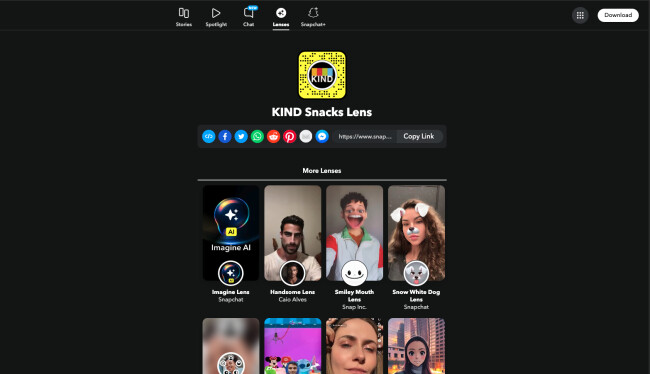Open the anime city girl lens thumbnail

(x=416, y=346)
